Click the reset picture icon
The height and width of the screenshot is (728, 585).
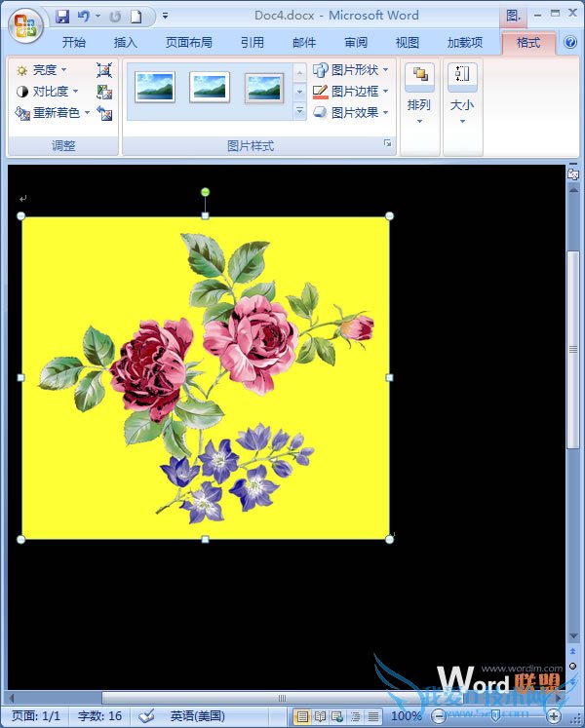tap(104, 113)
